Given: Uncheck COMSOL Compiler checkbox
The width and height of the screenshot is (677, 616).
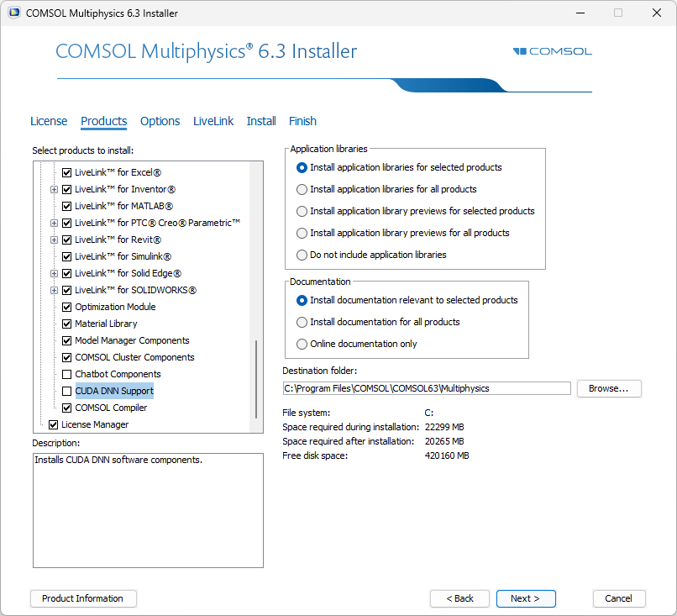Looking at the screenshot, I should (66, 408).
